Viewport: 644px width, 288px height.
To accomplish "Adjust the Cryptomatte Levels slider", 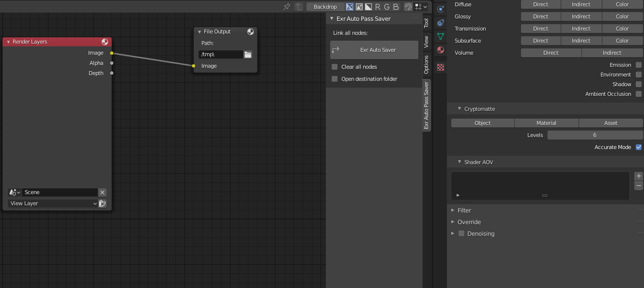I will [x=595, y=135].
